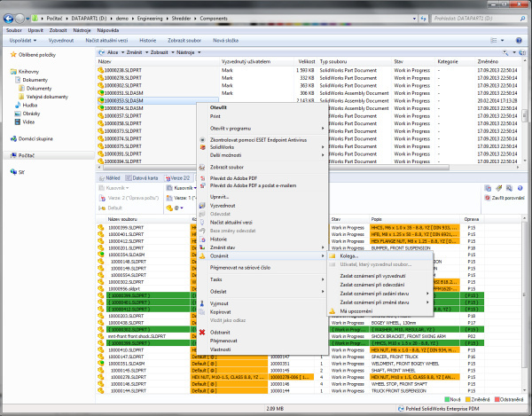532x416 pixels.
Task: Click the red Odstraněná legend swatch
Action: [x=497, y=399]
